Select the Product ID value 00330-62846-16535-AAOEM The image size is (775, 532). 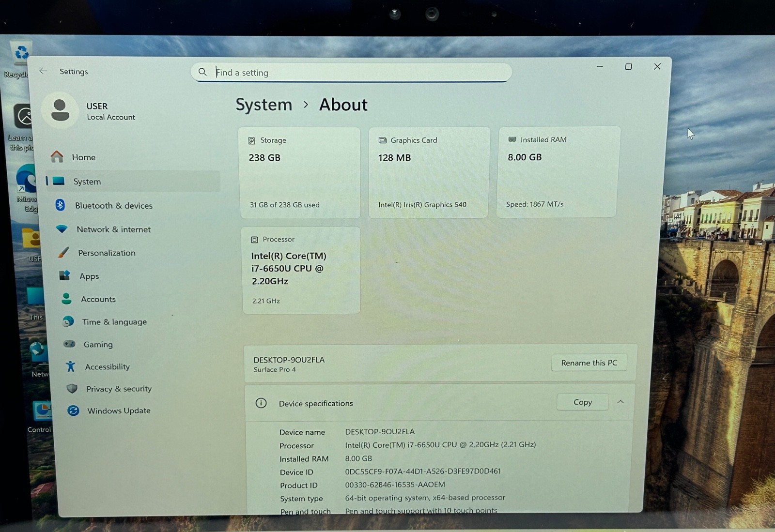click(395, 485)
